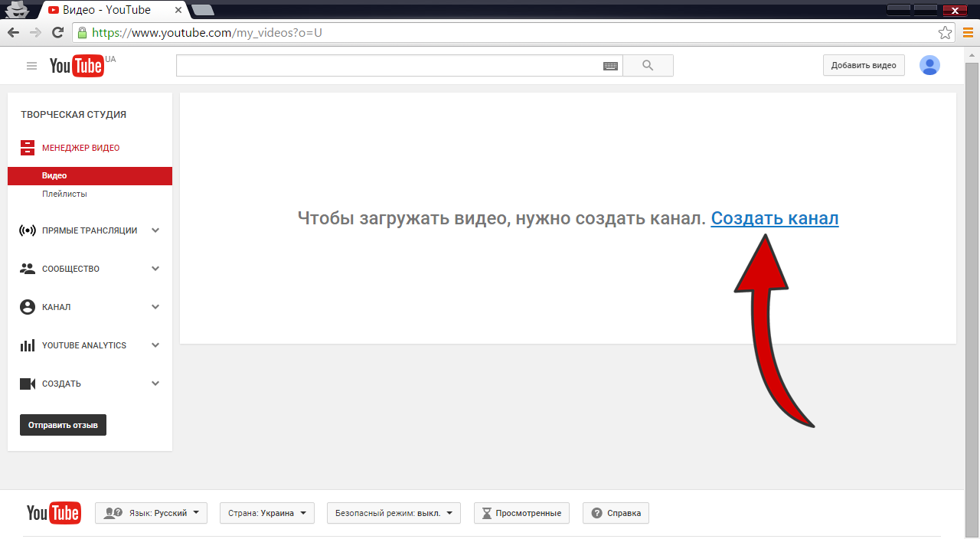
Task: Click the Channel person icon
Action: pyautogui.click(x=28, y=307)
